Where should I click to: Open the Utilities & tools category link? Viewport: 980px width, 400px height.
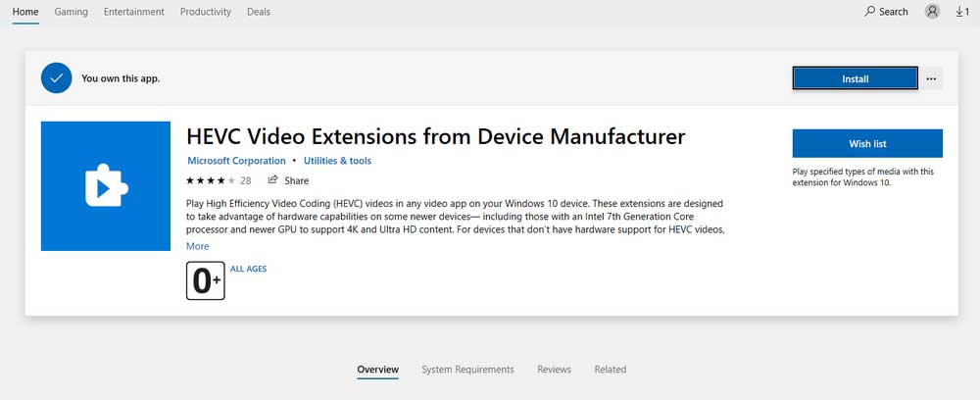[x=337, y=161]
